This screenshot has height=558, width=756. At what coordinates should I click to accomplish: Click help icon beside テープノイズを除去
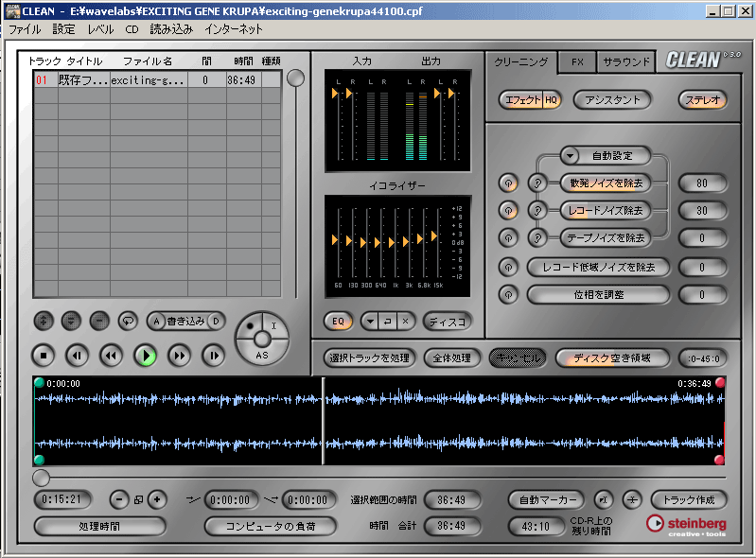(537, 238)
